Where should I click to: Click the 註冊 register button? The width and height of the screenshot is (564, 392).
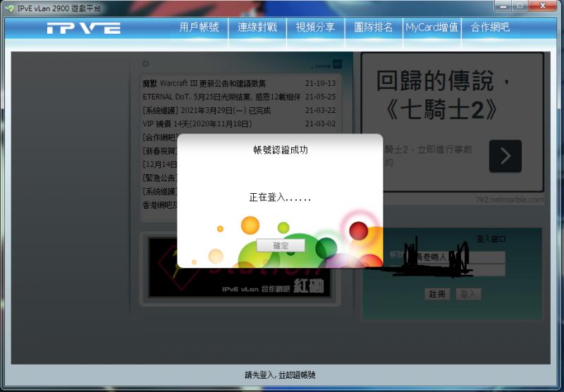pos(437,294)
